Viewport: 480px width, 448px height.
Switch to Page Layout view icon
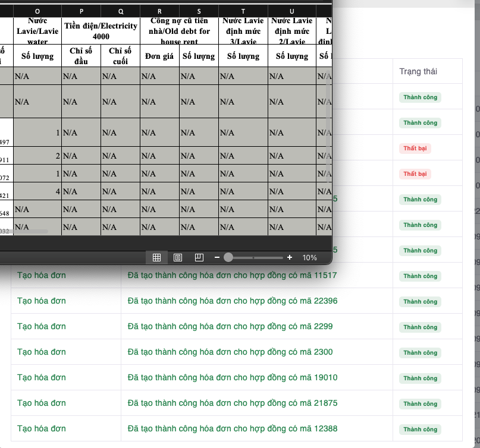178,257
